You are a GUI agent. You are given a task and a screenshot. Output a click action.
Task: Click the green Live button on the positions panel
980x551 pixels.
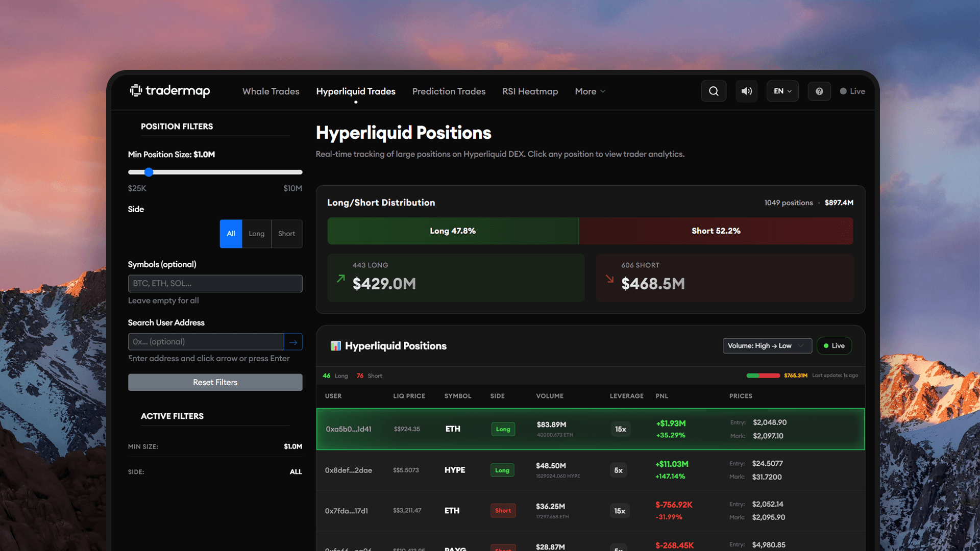click(834, 345)
